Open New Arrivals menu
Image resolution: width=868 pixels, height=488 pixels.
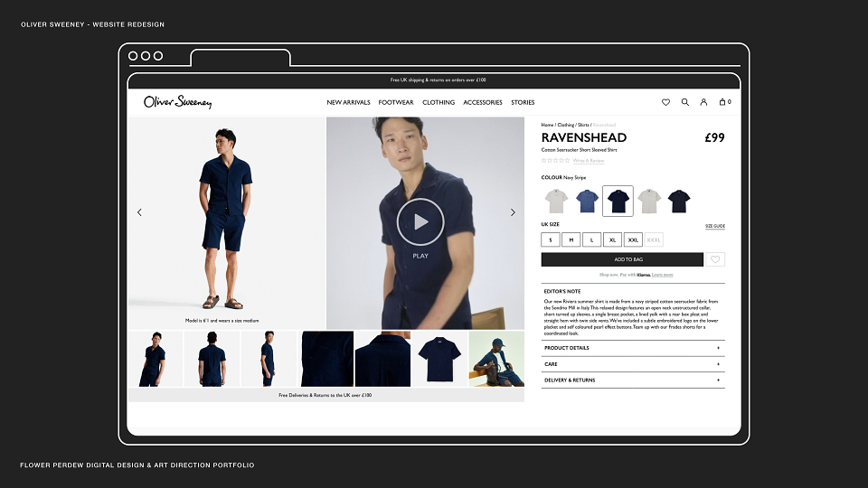[348, 102]
